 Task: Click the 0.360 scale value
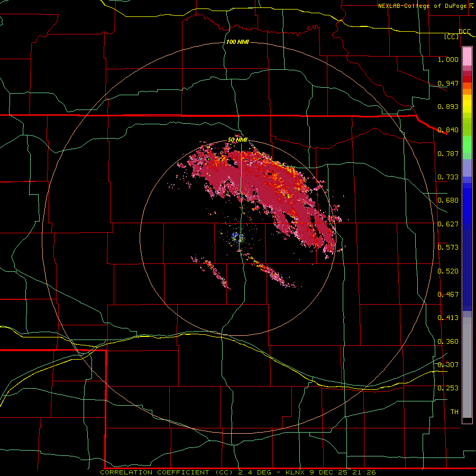point(448,342)
